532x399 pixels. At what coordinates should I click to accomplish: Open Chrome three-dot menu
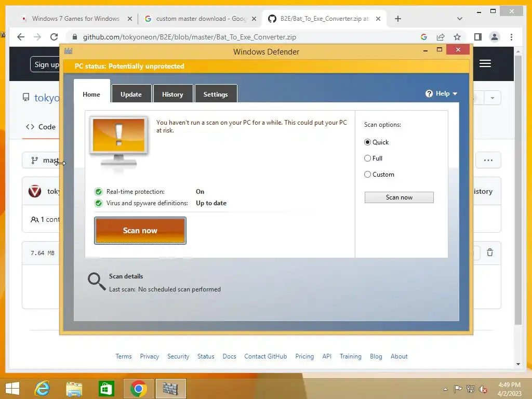click(511, 37)
